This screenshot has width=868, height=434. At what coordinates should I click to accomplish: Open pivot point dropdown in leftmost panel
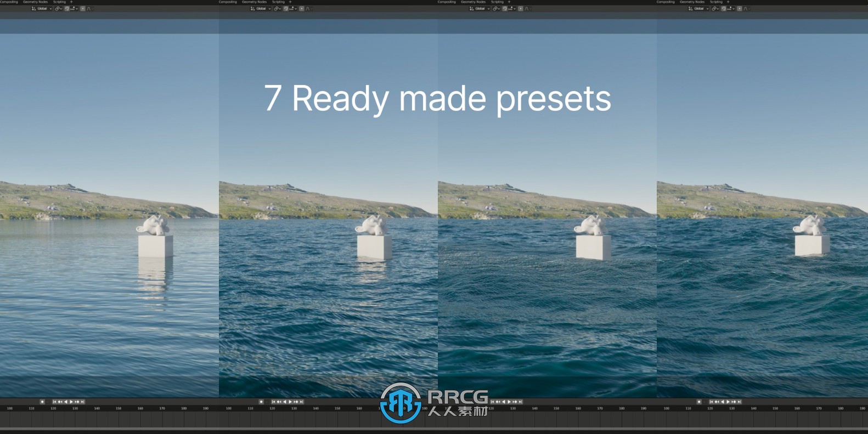59,8
